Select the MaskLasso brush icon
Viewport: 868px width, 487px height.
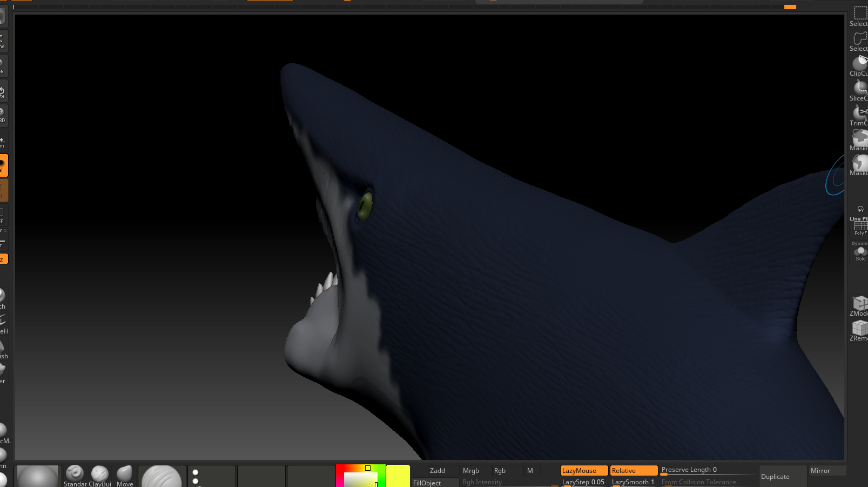(x=859, y=165)
